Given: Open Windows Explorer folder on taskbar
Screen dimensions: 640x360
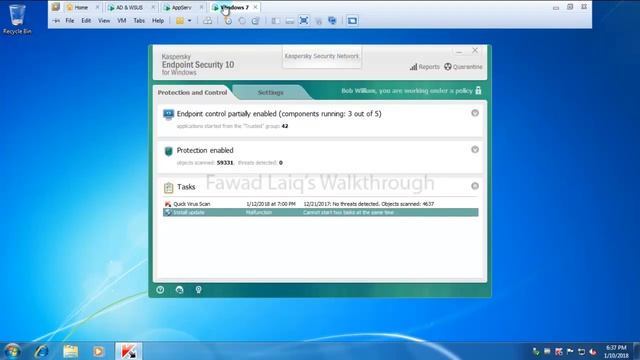Looking at the screenshot, I should [x=70, y=351].
